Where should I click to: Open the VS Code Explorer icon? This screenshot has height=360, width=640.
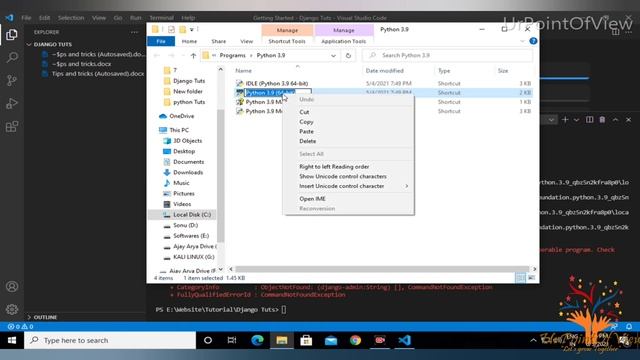pos(12,35)
